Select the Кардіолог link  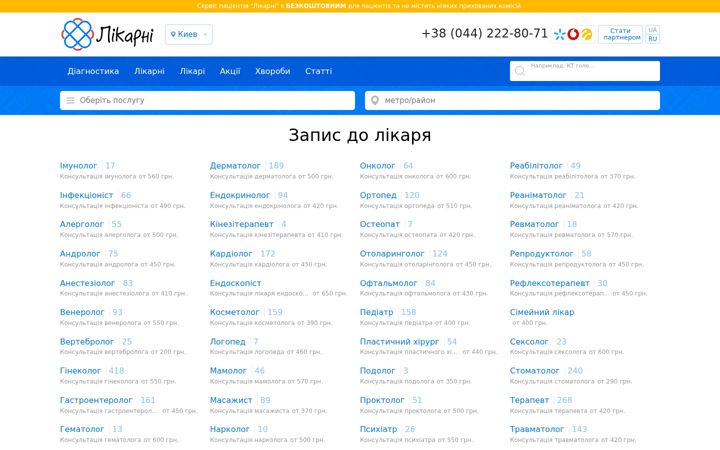231,253
